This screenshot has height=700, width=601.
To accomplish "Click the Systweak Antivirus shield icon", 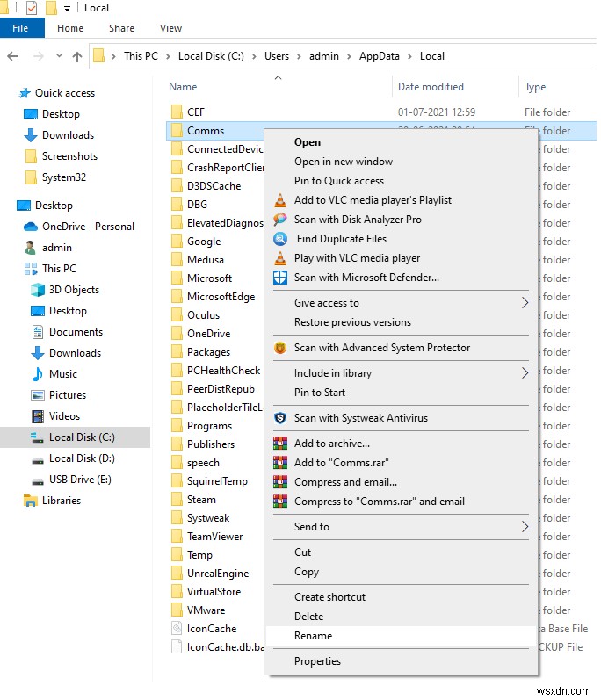I will [x=280, y=418].
